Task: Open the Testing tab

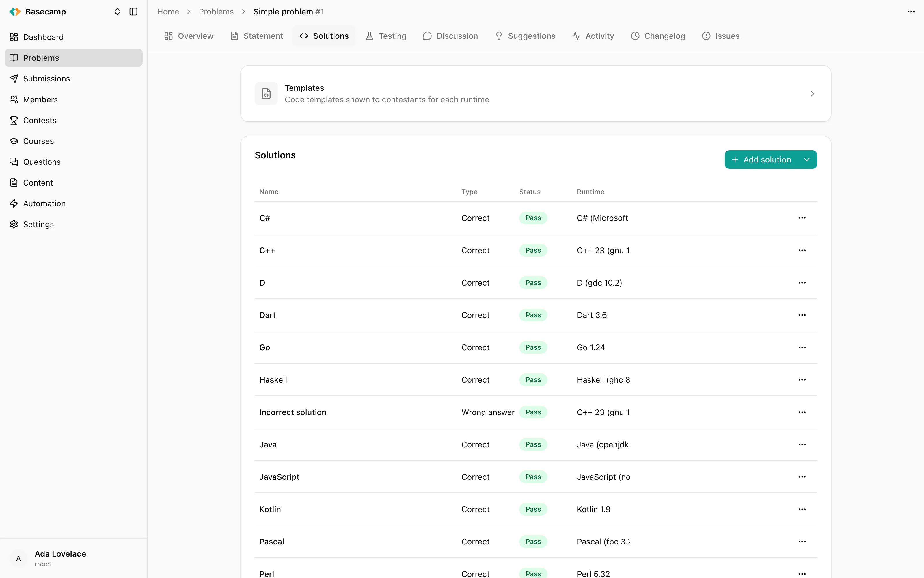Action: pos(386,36)
